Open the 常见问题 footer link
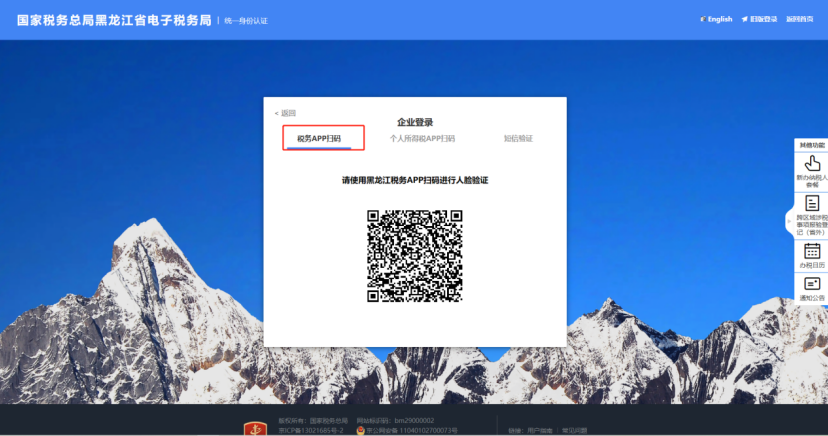 click(x=574, y=431)
